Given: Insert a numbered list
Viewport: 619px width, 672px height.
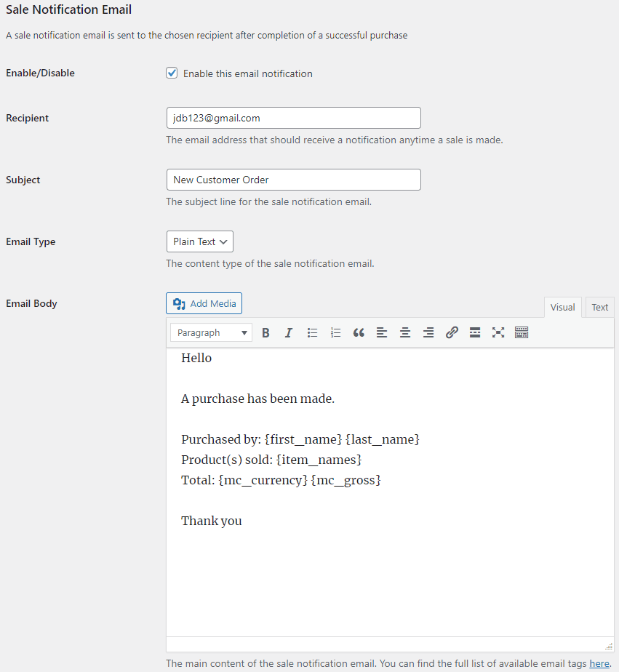Looking at the screenshot, I should (335, 332).
